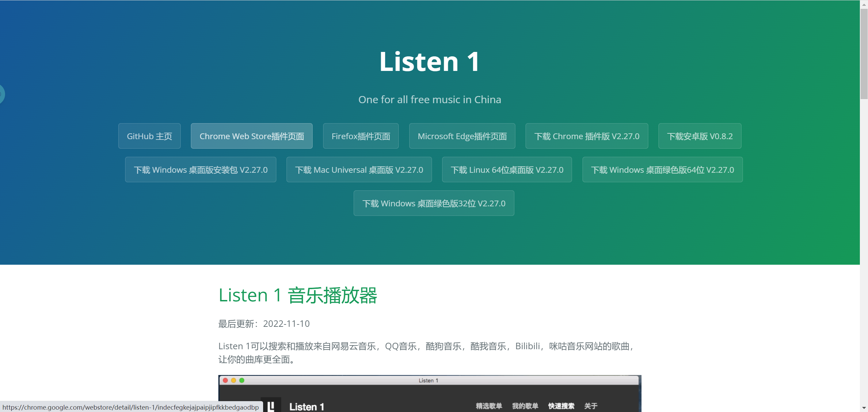Image resolution: width=868 pixels, height=412 pixels.
Task: Click the Listen 1 logo icon in screenshot
Action: (x=271, y=406)
